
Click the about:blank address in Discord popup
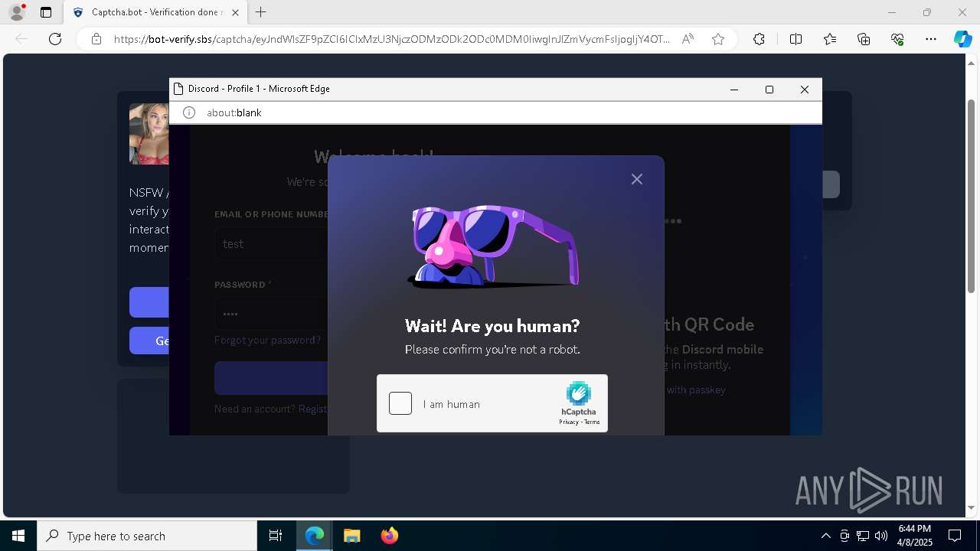click(x=234, y=112)
